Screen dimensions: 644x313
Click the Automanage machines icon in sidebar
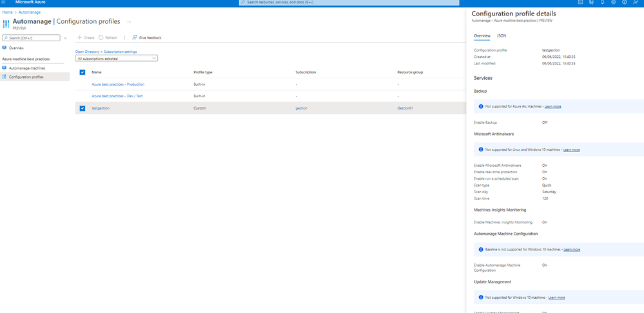(x=5, y=68)
